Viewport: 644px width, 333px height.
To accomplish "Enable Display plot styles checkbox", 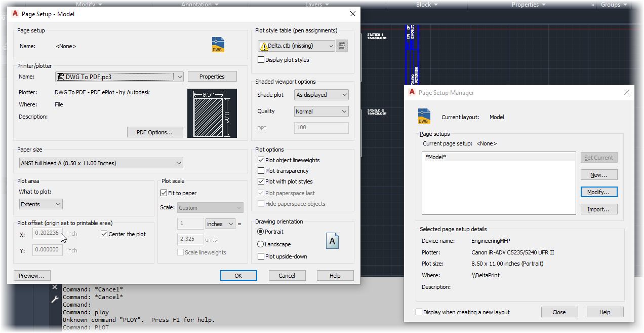I will 261,60.
